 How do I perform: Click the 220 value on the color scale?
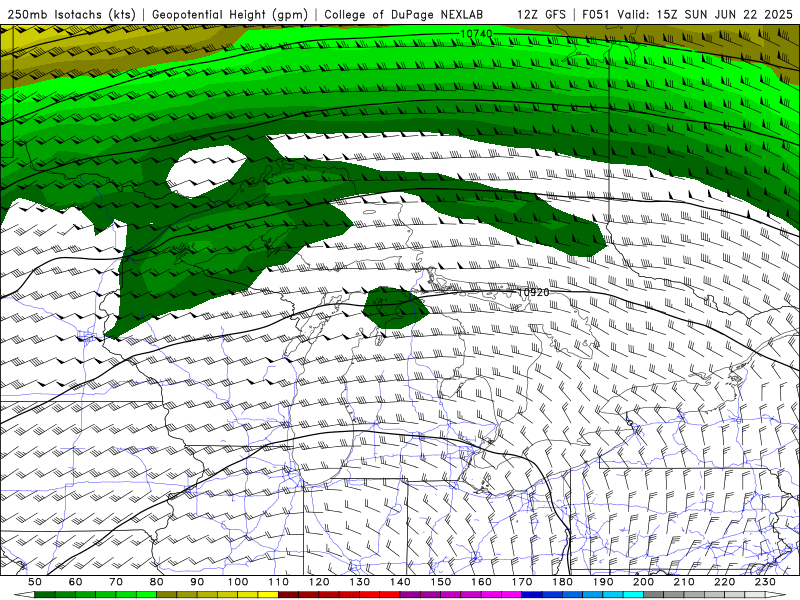tap(724, 582)
